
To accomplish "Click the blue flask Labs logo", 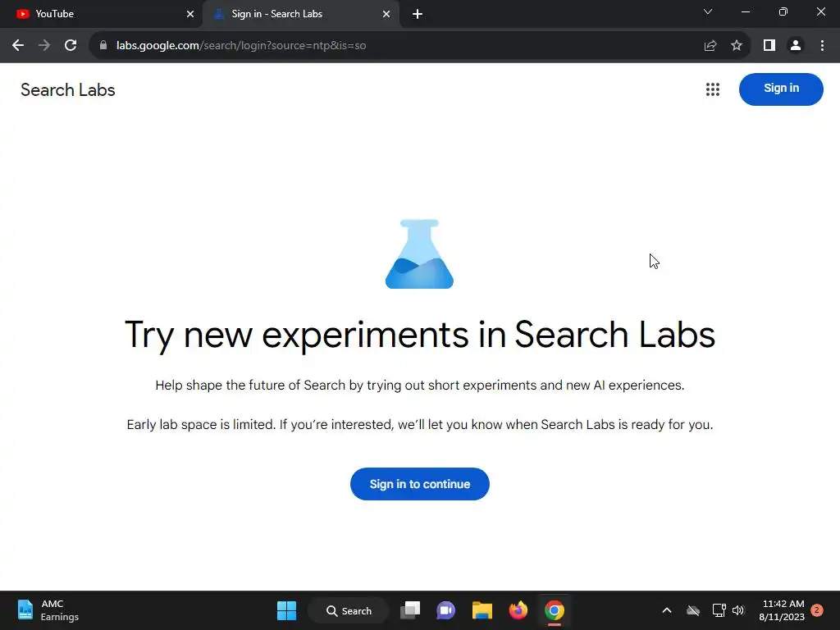I will (419, 254).
